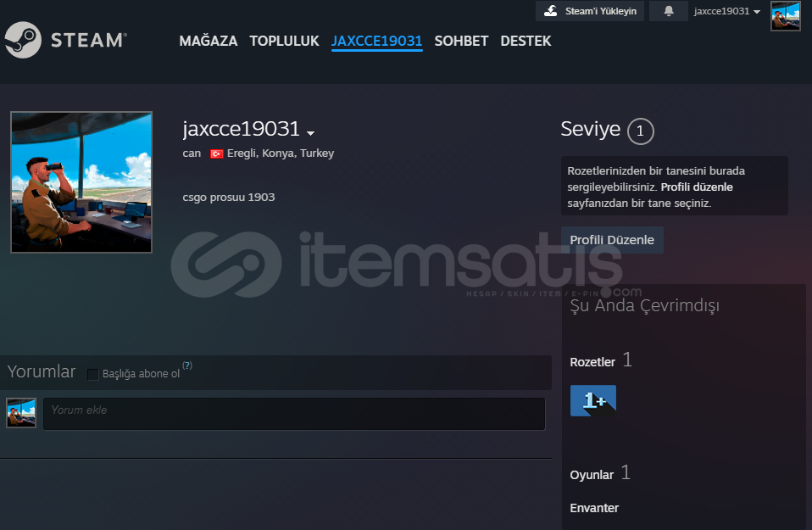This screenshot has height=530, width=812.
Task: Click the Steam logo in the header
Action: [x=65, y=40]
